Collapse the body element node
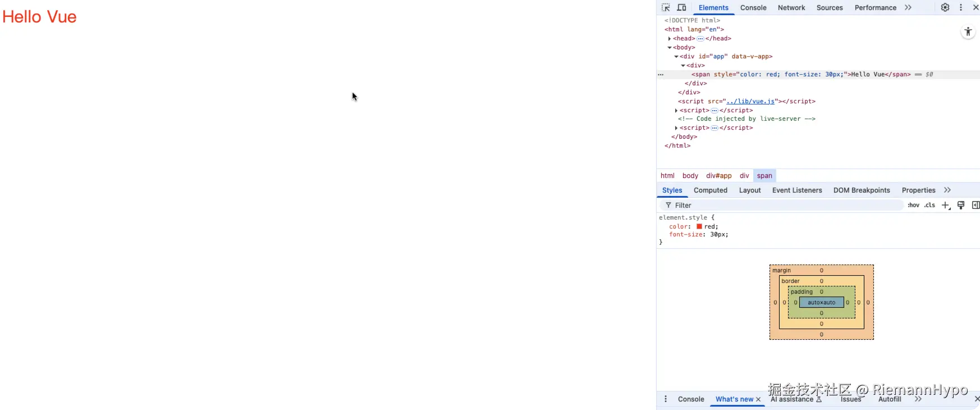Screen dimensions: 980x410 coord(670,47)
